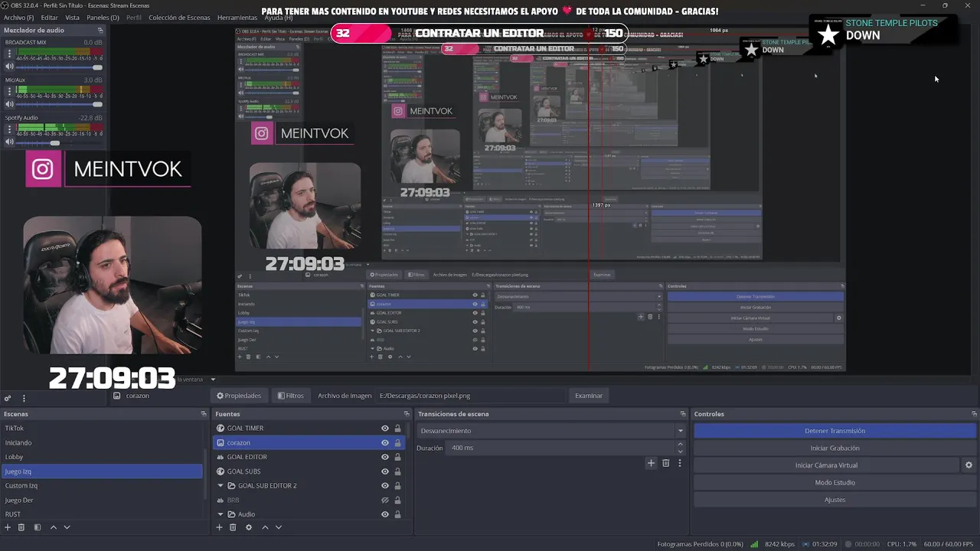Viewport: 980px width, 551px height.
Task: Decrease transition duration with down stepper
Action: [681, 451]
